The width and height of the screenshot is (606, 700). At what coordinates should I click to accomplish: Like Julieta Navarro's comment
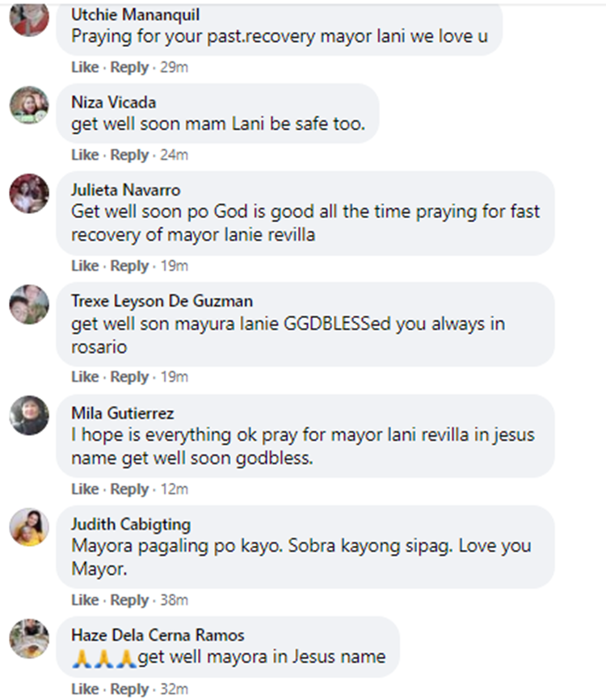point(85,266)
